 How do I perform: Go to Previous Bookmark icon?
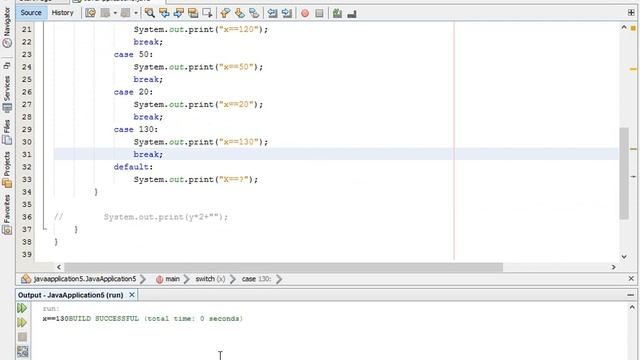point(225,13)
